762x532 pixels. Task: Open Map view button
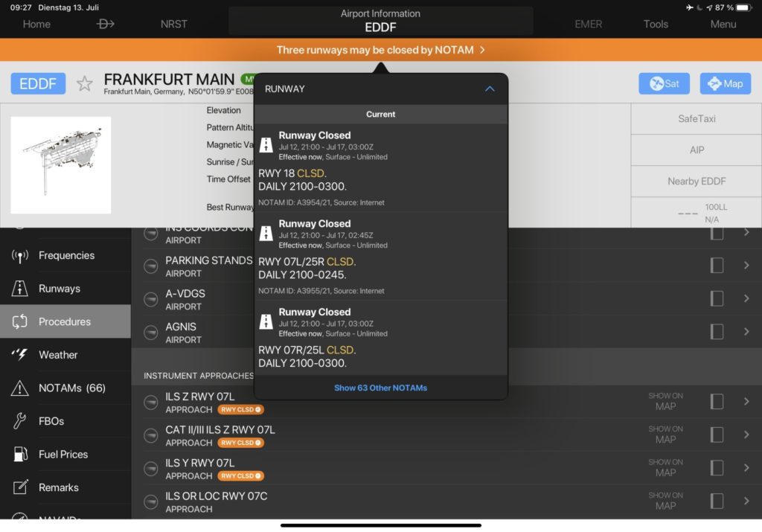coord(725,83)
